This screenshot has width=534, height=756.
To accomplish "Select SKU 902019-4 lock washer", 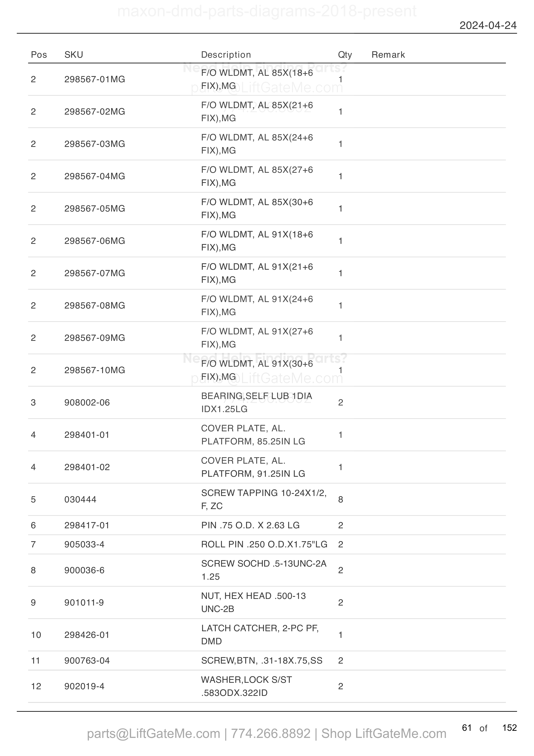I will 84,687.
